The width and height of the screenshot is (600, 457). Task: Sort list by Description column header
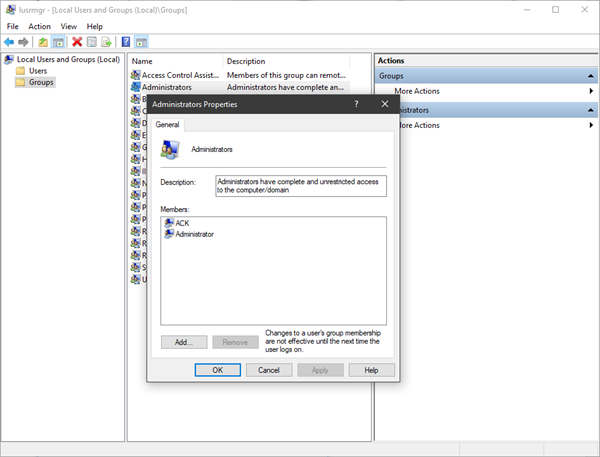pyautogui.click(x=286, y=61)
